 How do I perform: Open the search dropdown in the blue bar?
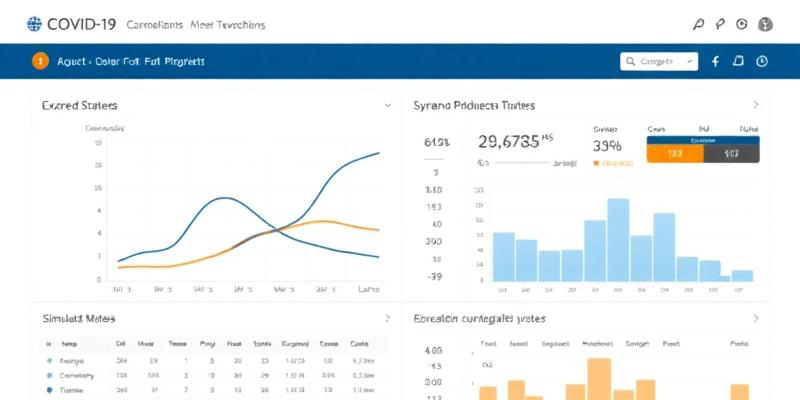659,62
